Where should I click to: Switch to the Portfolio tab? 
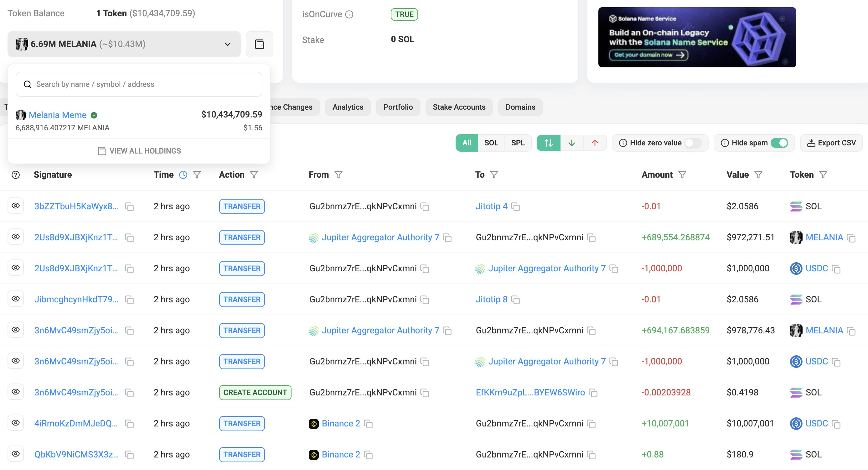(398, 107)
